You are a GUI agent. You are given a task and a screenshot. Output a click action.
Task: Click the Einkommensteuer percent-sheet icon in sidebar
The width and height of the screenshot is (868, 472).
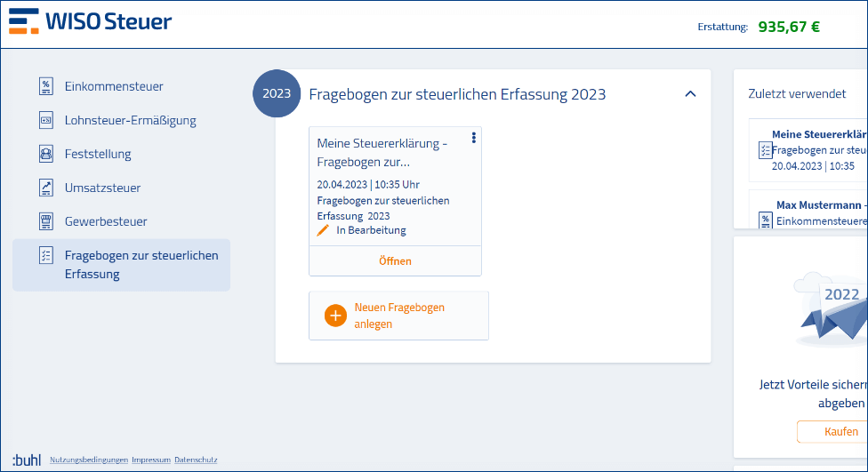pos(46,86)
